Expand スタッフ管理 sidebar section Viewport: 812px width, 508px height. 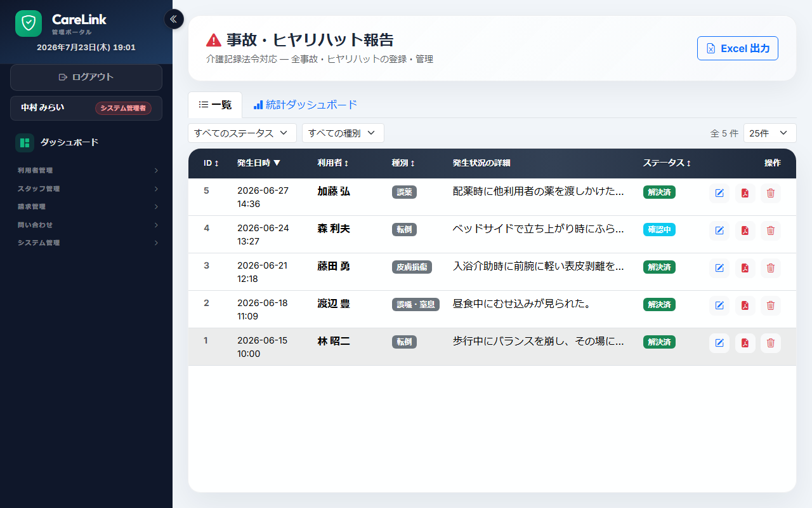[x=86, y=189]
